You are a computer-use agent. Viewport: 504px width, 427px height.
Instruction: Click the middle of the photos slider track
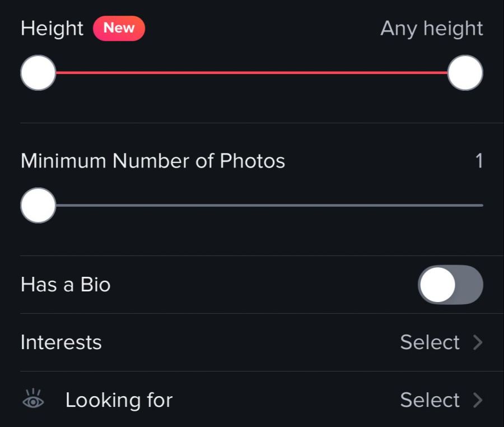(x=269, y=206)
